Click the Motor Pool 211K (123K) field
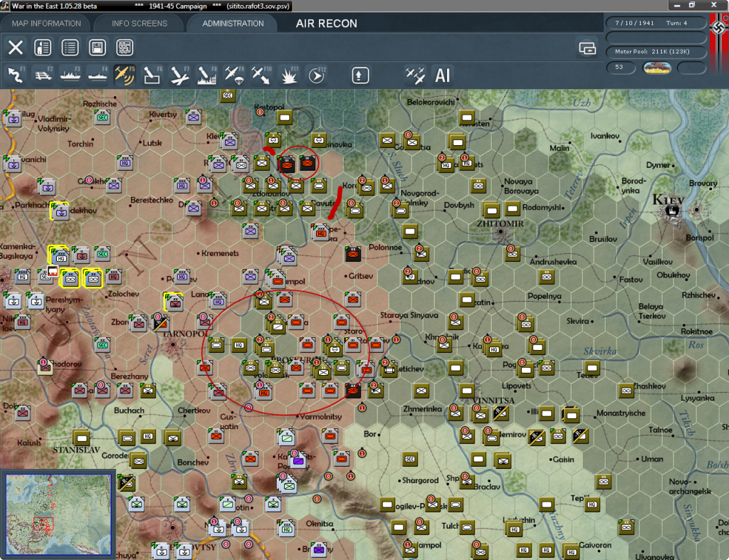729x560 pixels. (x=656, y=51)
